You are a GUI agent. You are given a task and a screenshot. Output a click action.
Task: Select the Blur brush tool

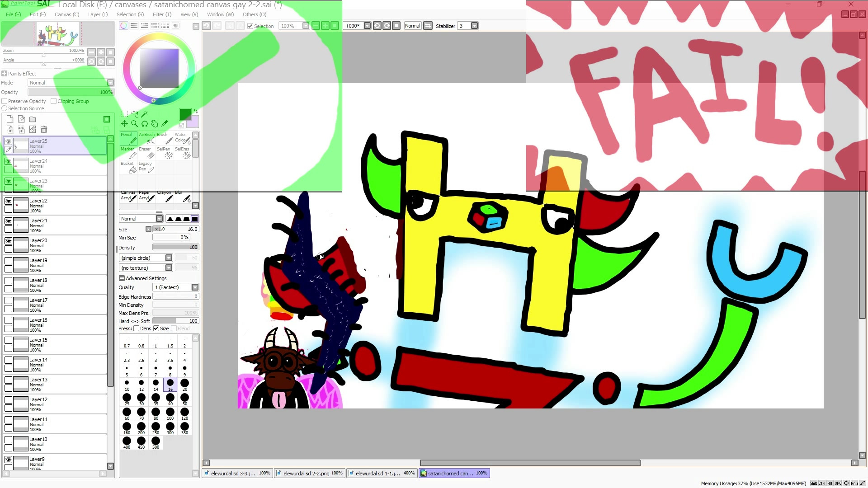point(183,196)
